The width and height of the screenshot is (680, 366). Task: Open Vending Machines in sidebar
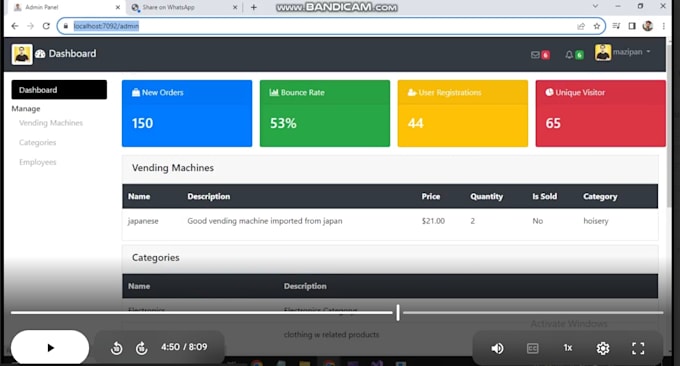(51, 123)
